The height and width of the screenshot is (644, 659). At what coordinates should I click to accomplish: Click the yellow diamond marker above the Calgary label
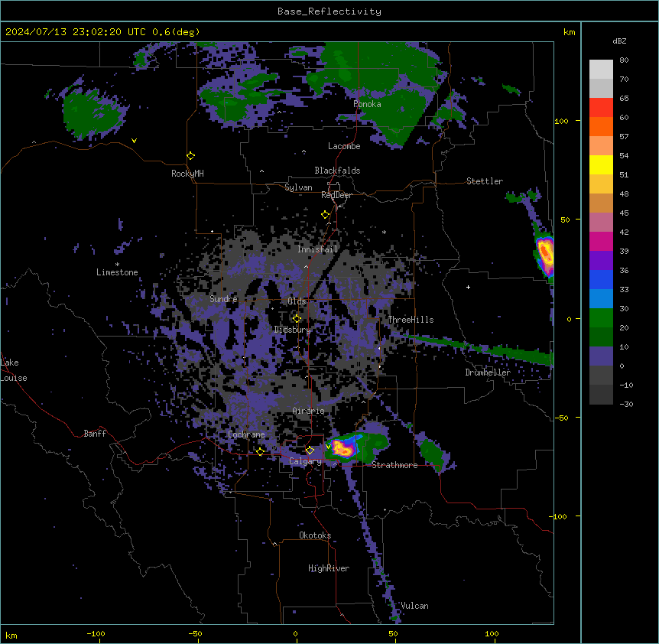(x=310, y=450)
